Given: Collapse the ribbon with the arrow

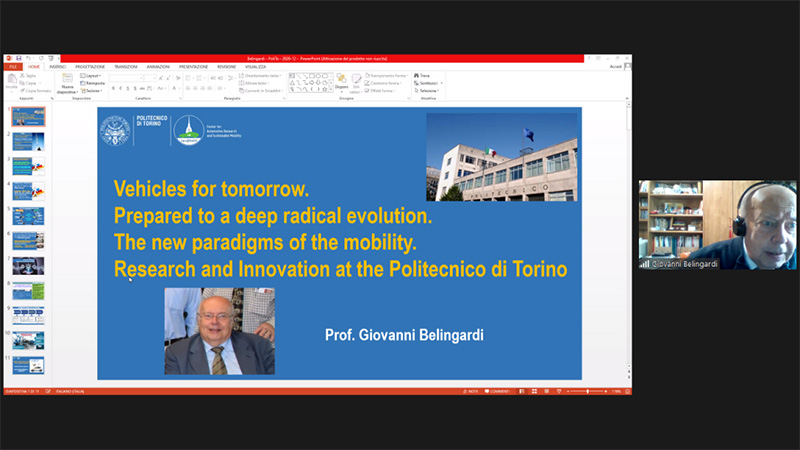Looking at the screenshot, I should click(x=627, y=98).
